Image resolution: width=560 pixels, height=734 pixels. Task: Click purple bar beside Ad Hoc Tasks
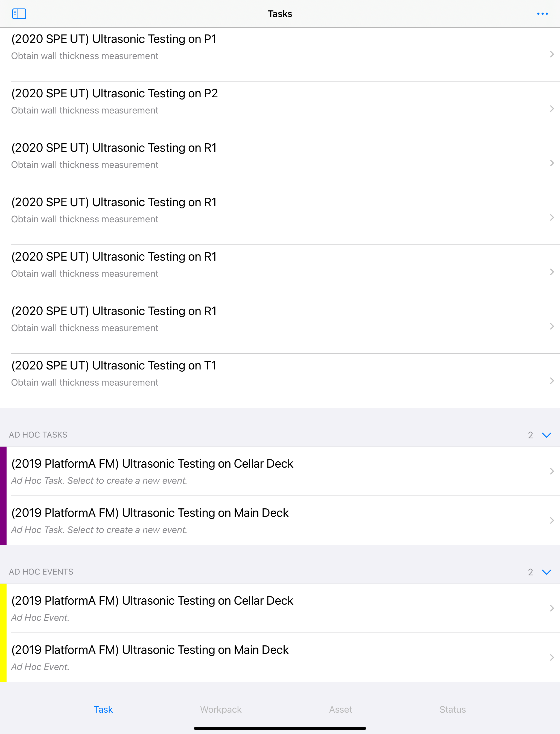[3, 496]
